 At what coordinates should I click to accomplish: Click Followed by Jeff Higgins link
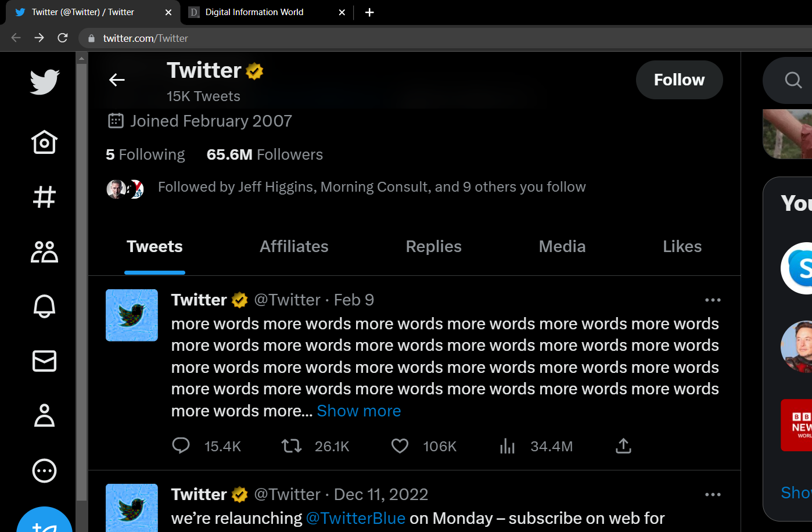372,187
